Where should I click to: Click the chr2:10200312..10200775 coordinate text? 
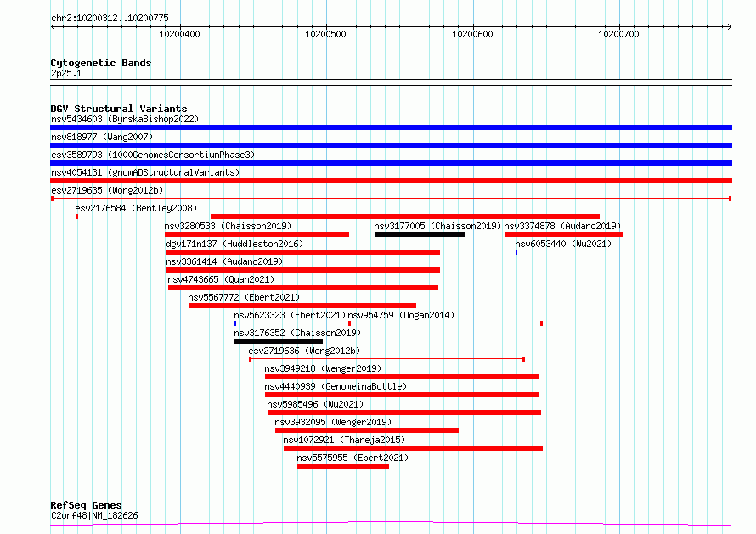[x=110, y=19]
